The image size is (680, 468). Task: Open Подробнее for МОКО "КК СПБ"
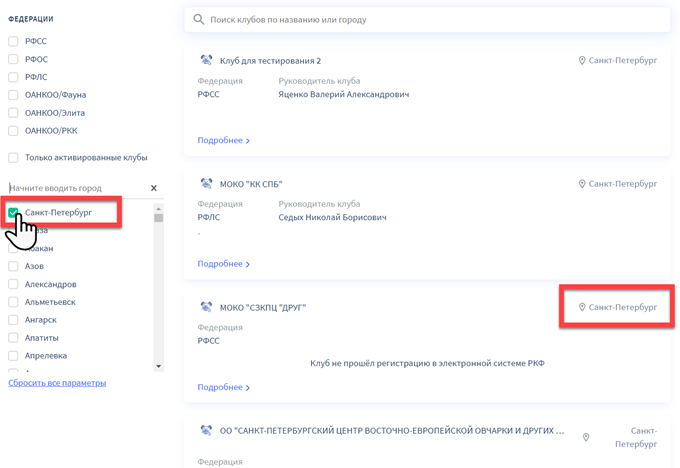pyautogui.click(x=223, y=264)
